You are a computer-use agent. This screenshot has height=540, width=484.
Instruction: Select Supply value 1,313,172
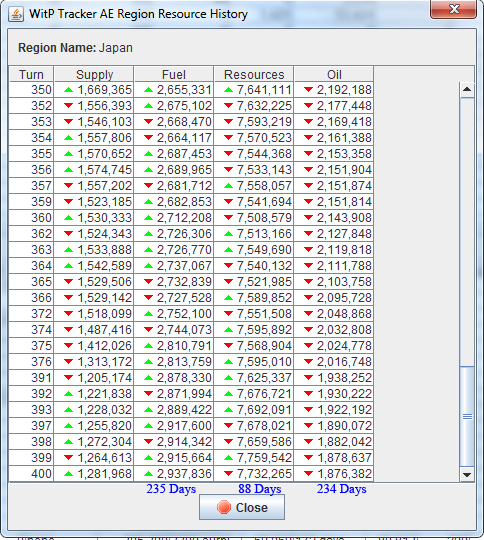tap(94, 362)
